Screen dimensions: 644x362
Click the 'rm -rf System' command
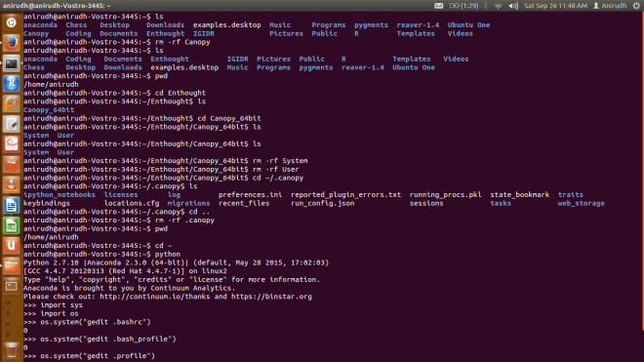pos(280,161)
